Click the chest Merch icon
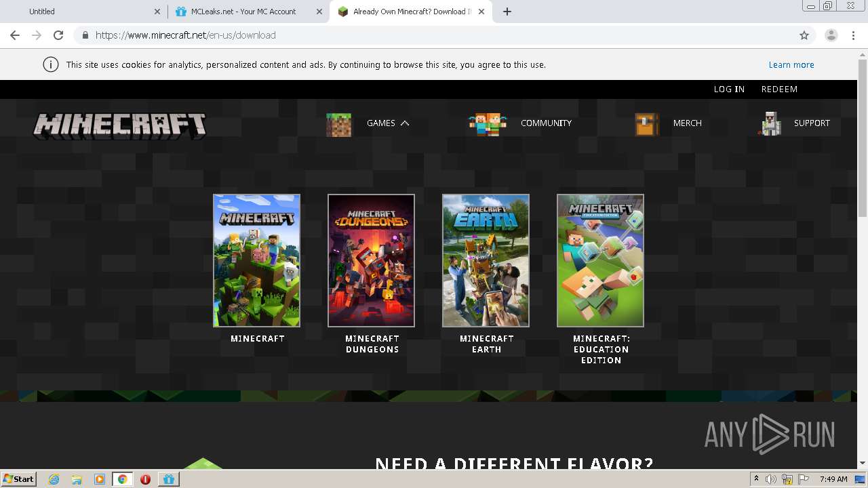This screenshot has height=488, width=868. [x=647, y=124]
